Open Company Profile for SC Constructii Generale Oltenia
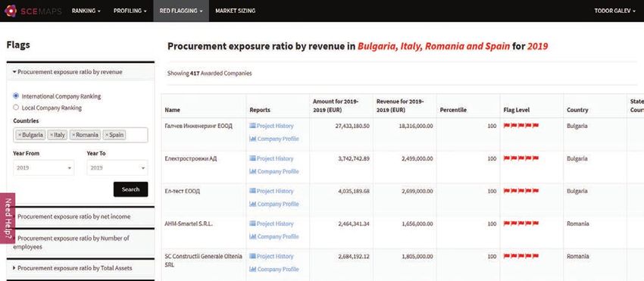This screenshot has width=644, height=281. [x=274, y=269]
